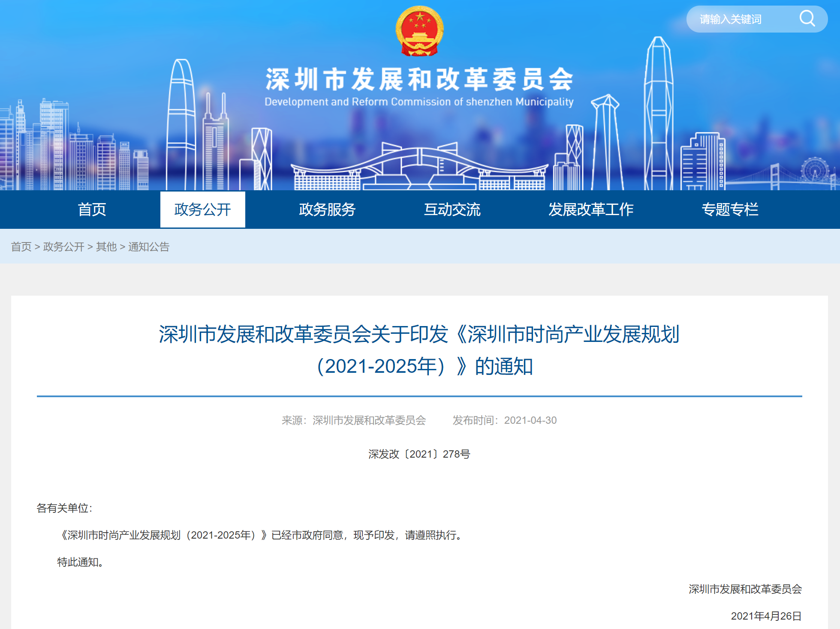
Task: Click the English commission name subtitle
Action: (419, 102)
